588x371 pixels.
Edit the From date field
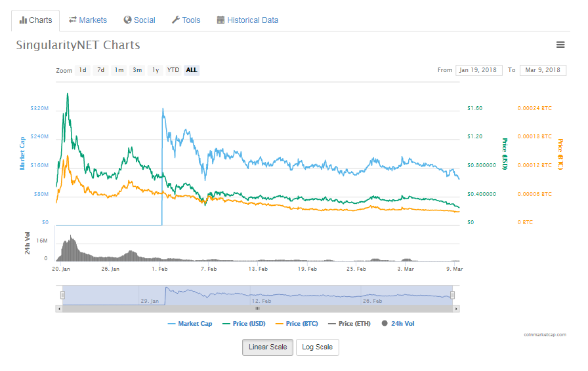click(479, 70)
